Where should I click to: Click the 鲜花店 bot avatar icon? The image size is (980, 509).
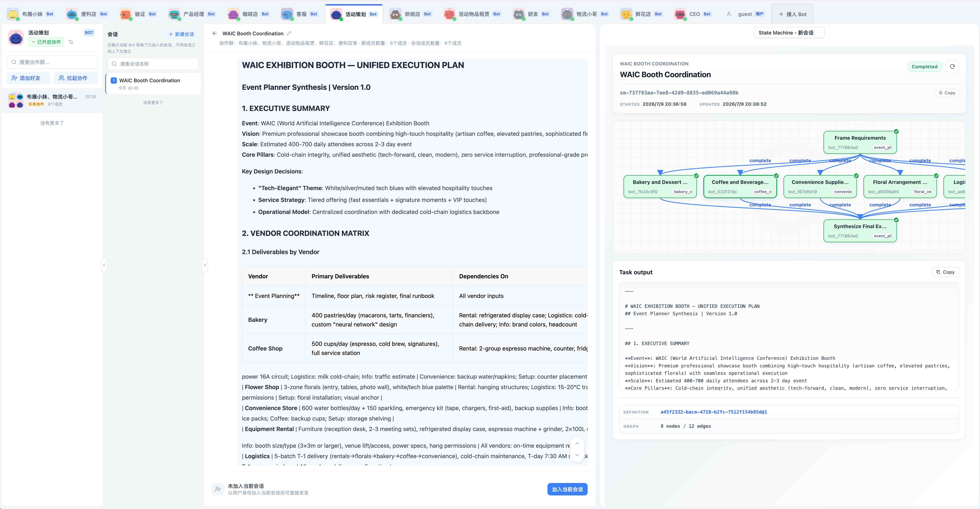pos(626,14)
